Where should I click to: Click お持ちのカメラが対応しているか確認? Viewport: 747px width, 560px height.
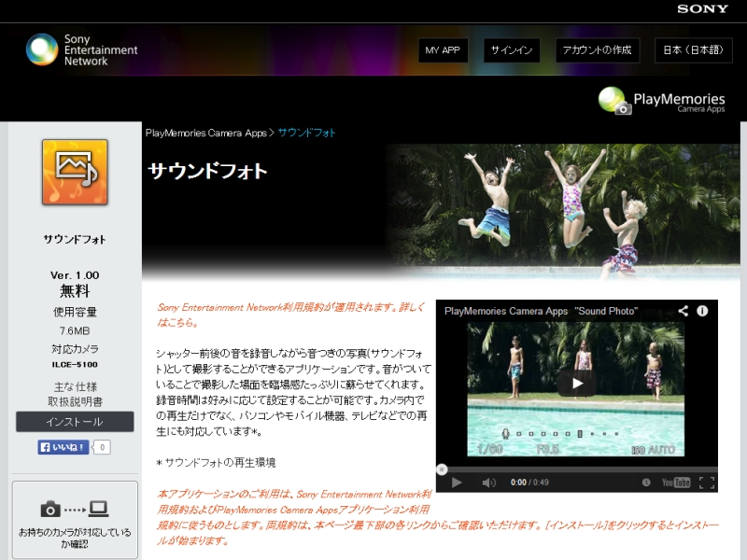point(75,538)
